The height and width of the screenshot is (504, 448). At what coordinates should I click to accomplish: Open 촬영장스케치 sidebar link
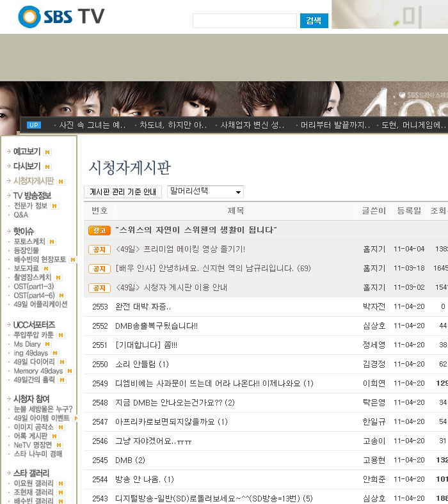tap(33, 278)
